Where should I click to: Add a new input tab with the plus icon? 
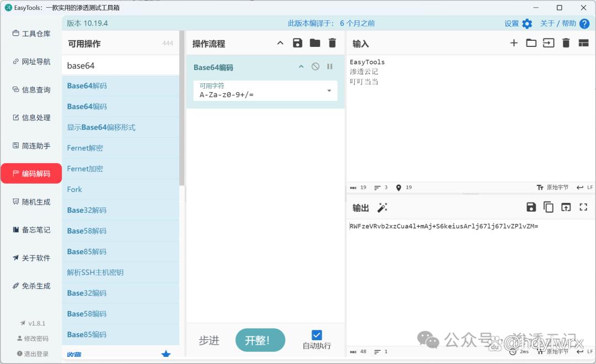click(x=514, y=43)
